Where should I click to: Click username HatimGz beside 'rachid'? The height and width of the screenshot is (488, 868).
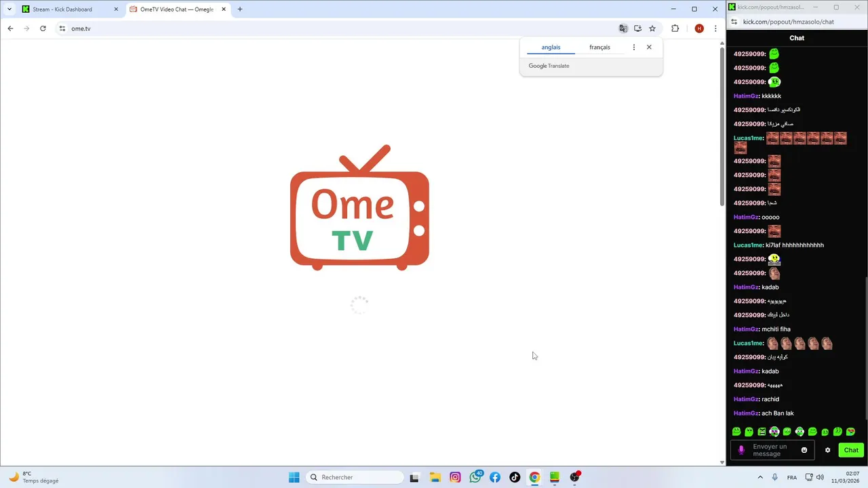(746, 399)
